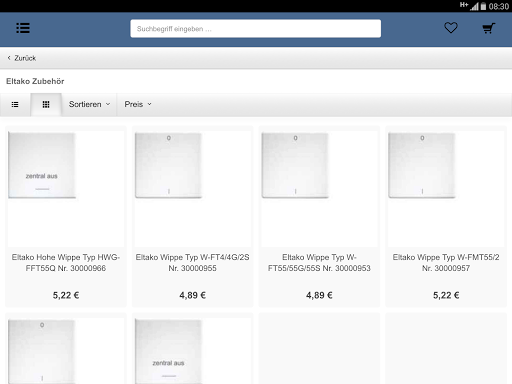Open the wishlist heart icon

(x=451, y=28)
